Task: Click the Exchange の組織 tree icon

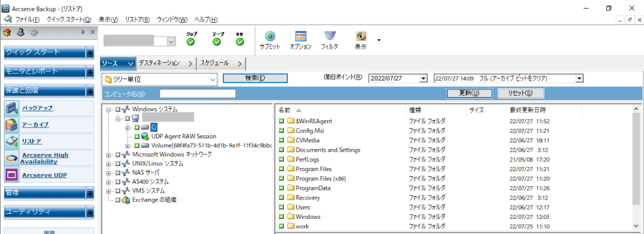Action: 126,199
